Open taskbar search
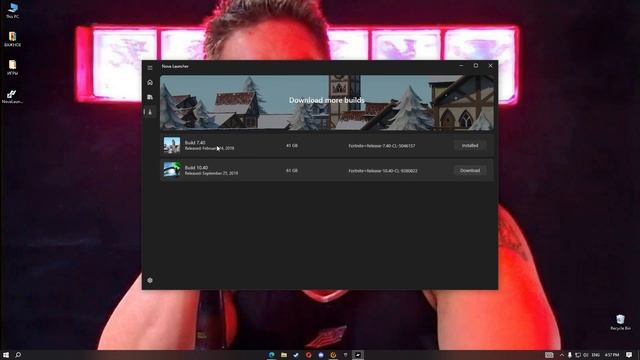 coord(18,355)
